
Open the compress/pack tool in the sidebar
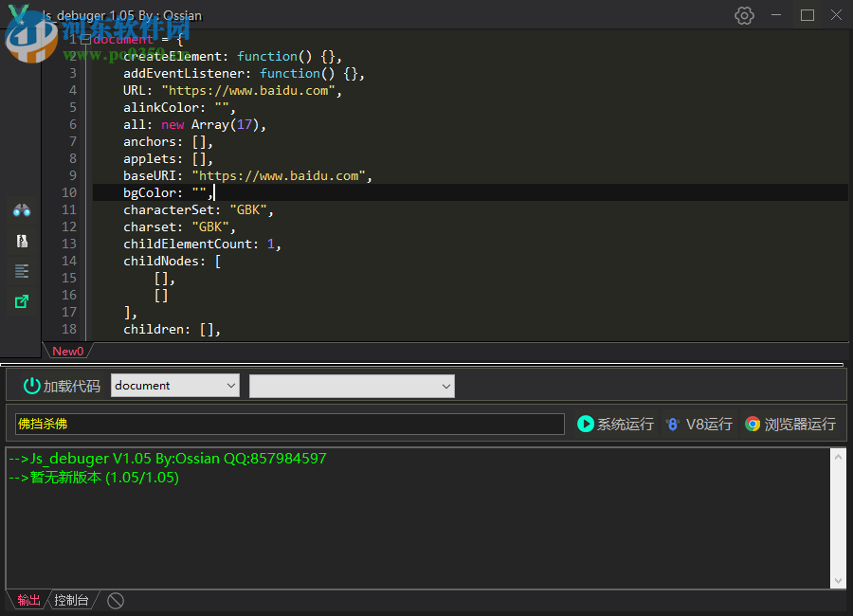click(21, 241)
